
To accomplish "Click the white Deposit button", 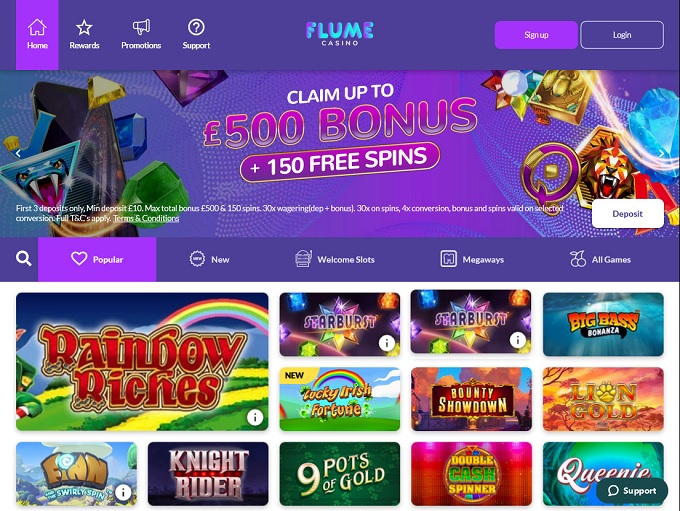I will coord(628,213).
